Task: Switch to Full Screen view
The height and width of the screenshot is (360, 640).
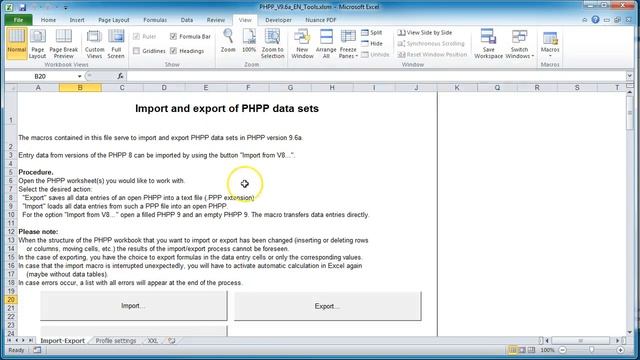Action: (x=116, y=43)
